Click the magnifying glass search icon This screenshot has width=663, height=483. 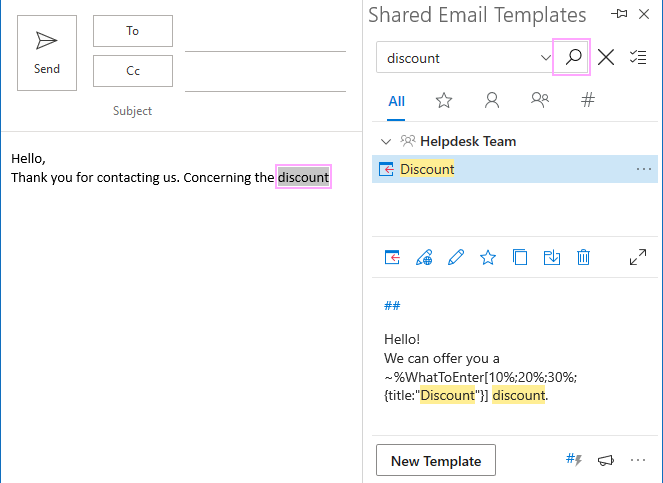pos(573,57)
